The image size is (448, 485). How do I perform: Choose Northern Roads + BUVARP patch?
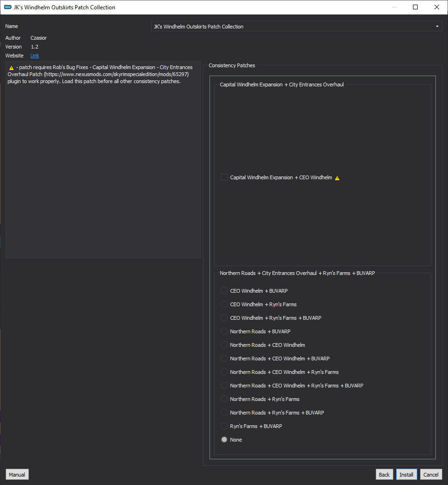pyautogui.click(x=224, y=331)
